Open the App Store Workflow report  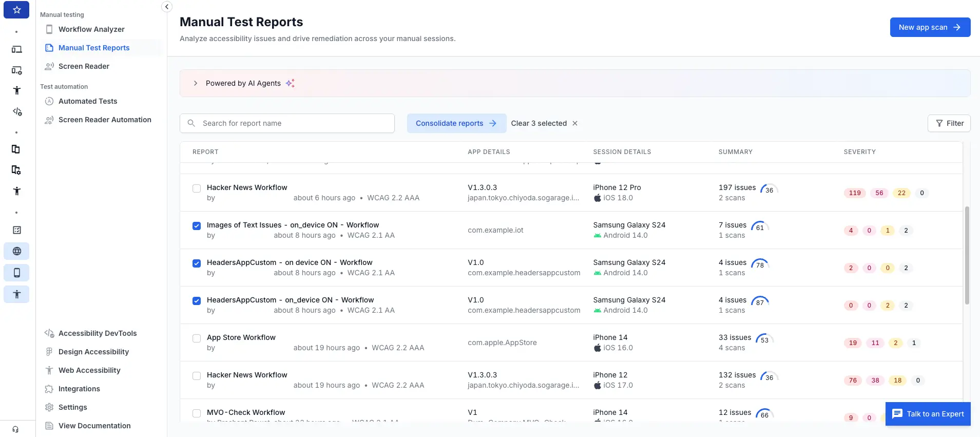pyautogui.click(x=241, y=337)
